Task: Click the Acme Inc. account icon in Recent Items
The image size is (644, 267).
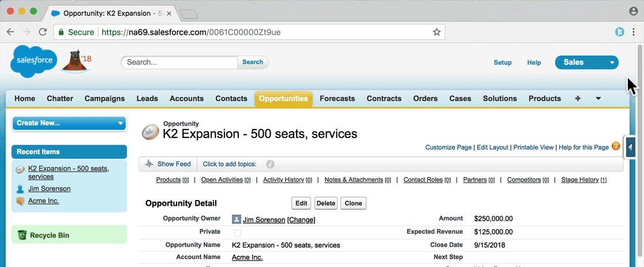Action: (20, 201)
